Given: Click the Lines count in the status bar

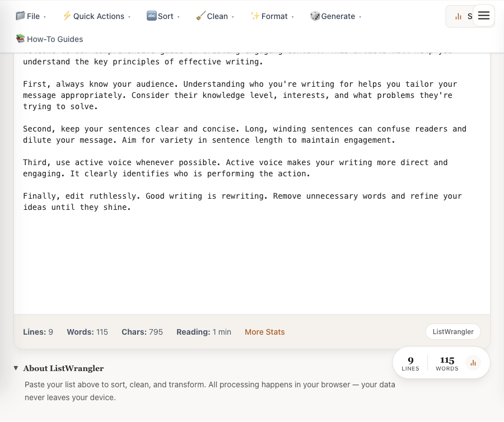Looking at the screenshot, I should coord(38,332).
